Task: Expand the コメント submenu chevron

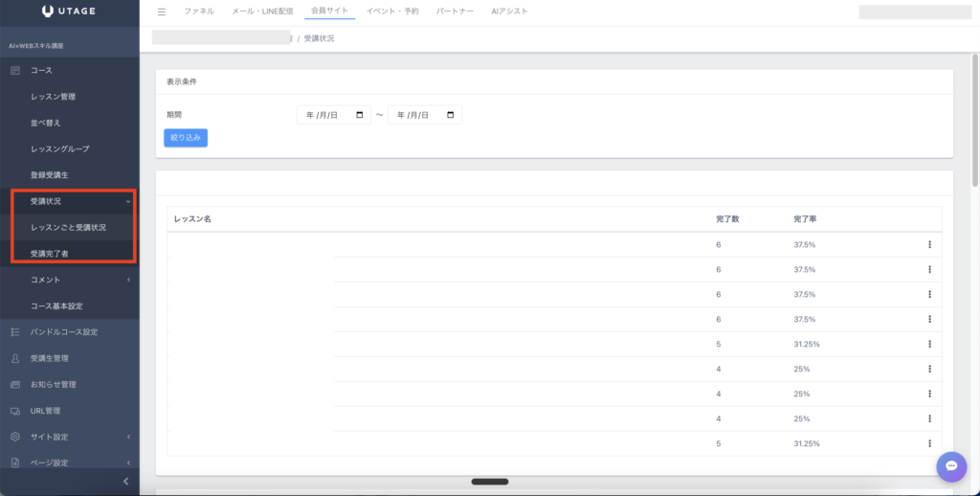Action: (128, 280)
